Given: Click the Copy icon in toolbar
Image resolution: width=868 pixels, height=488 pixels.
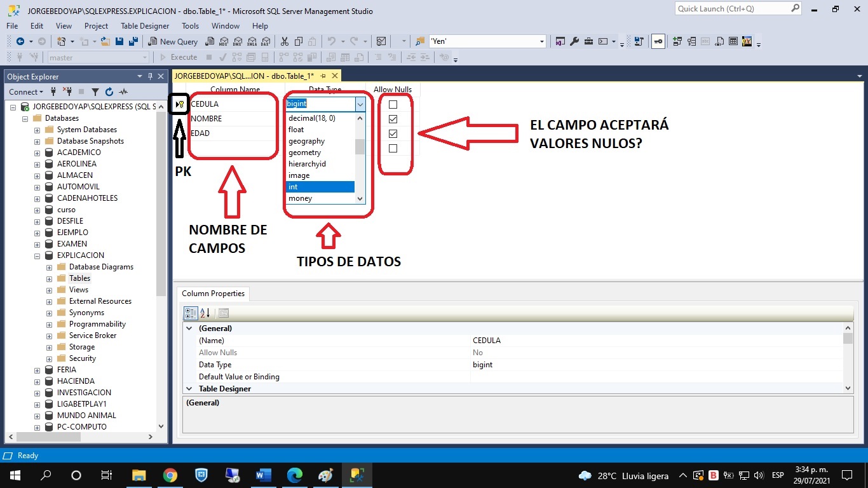Looking at the screenshot, I should (x=299, y=41).
